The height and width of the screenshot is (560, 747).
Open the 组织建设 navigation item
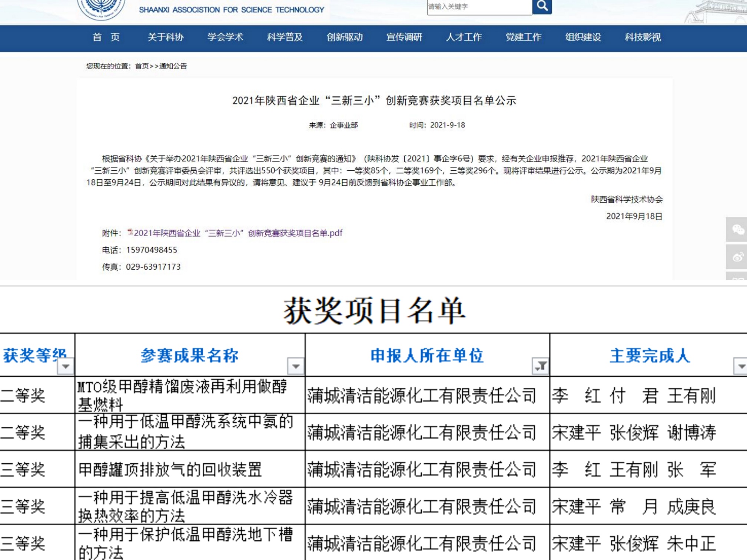point(583,37)
